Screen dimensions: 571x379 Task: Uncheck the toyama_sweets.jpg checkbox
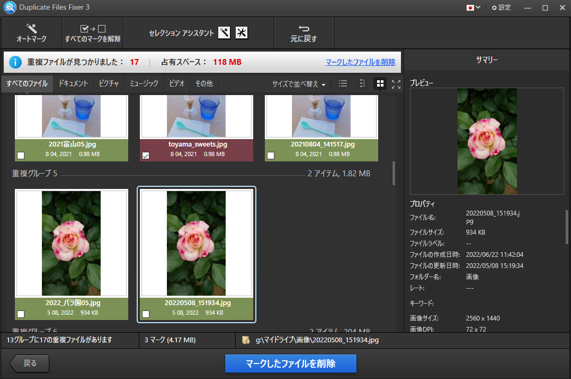pos(146,155)
